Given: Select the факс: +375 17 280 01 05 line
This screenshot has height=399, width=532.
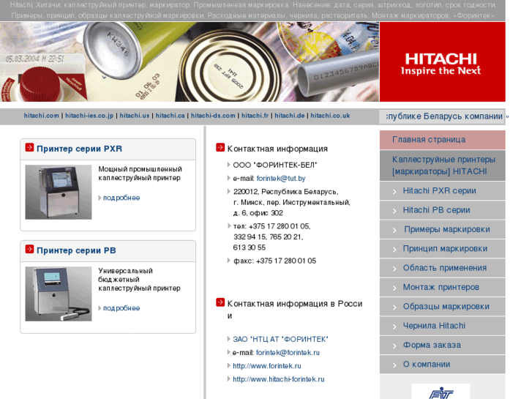Looking at the screenshot, I should point(274,261).
